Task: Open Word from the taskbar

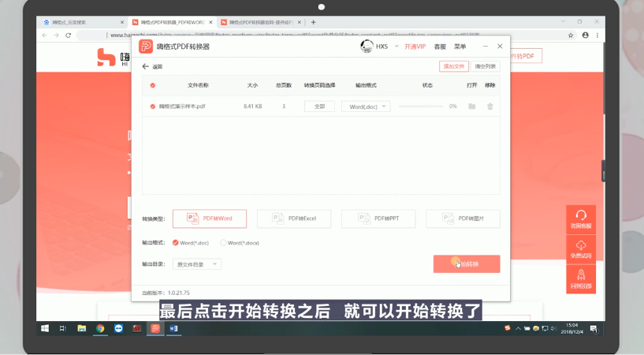Action: click(173, 328)
